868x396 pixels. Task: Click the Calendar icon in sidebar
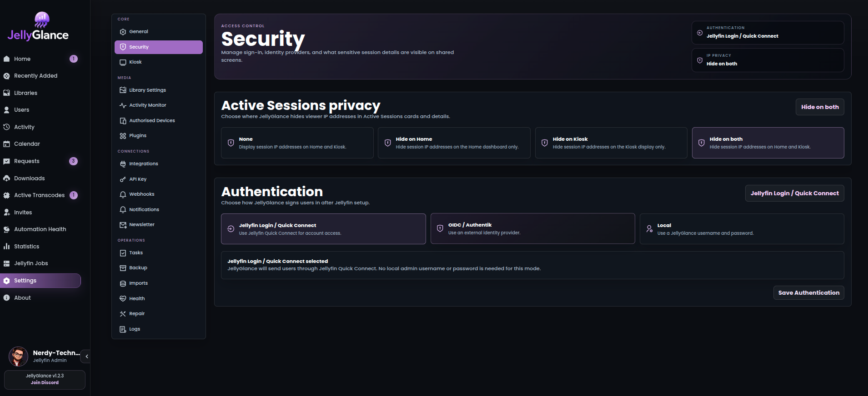coord(6,144)
